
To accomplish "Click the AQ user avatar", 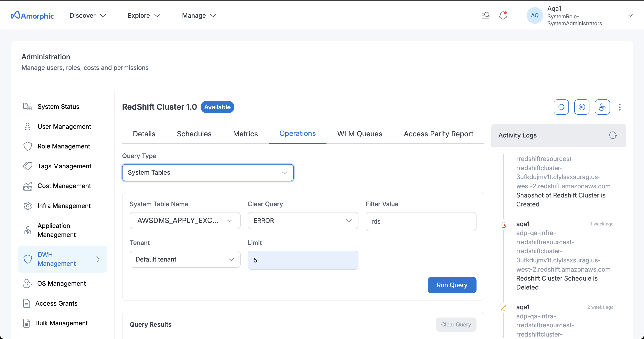I will 534,15.
